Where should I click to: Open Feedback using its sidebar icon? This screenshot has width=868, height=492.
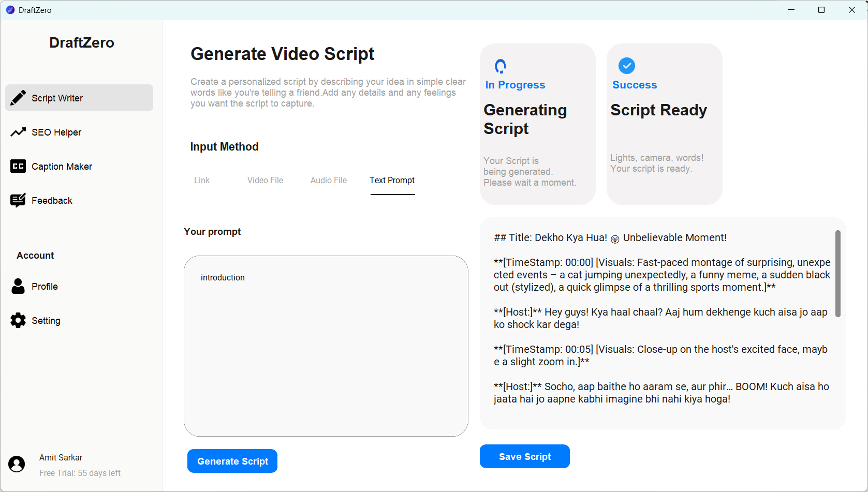point(19,200)
